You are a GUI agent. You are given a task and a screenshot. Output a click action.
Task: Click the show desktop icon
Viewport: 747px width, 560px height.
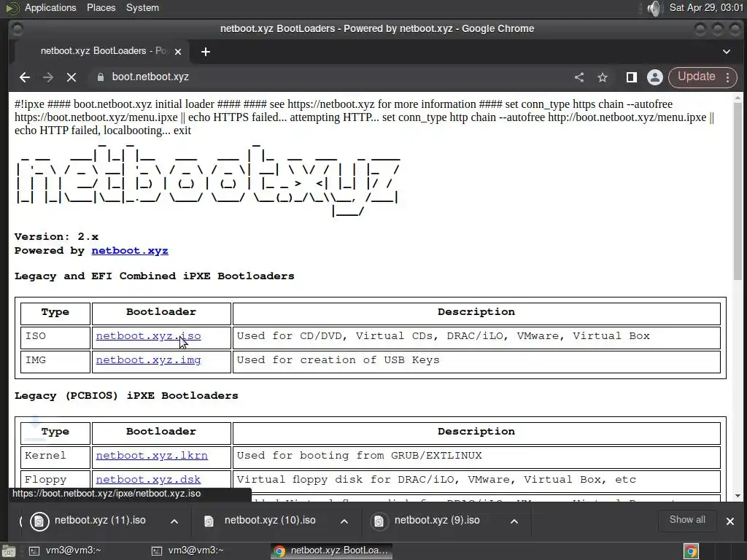[x=9, y=551]
